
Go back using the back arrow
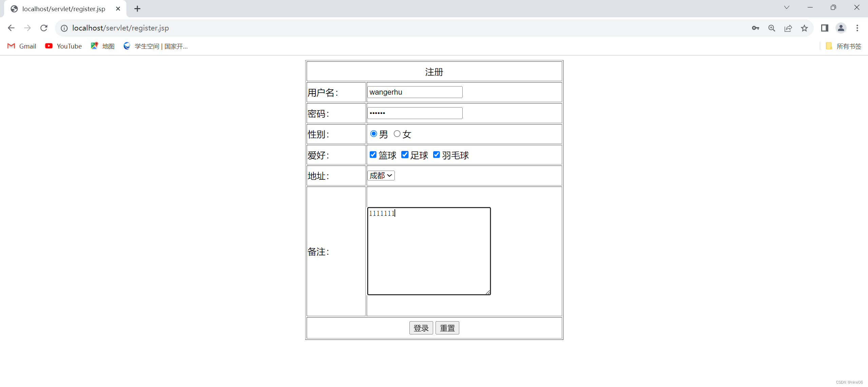[11, 28]
